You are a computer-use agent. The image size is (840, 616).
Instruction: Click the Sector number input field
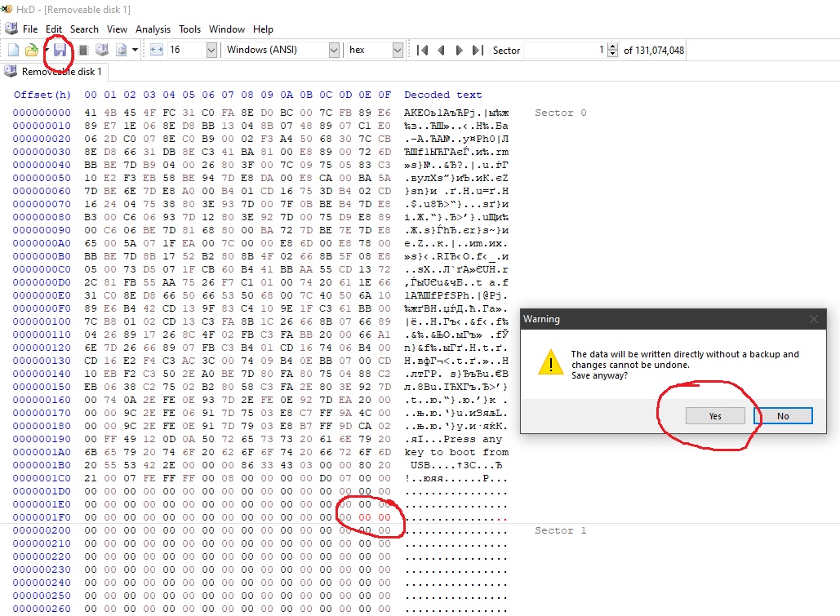click(563, 51)
